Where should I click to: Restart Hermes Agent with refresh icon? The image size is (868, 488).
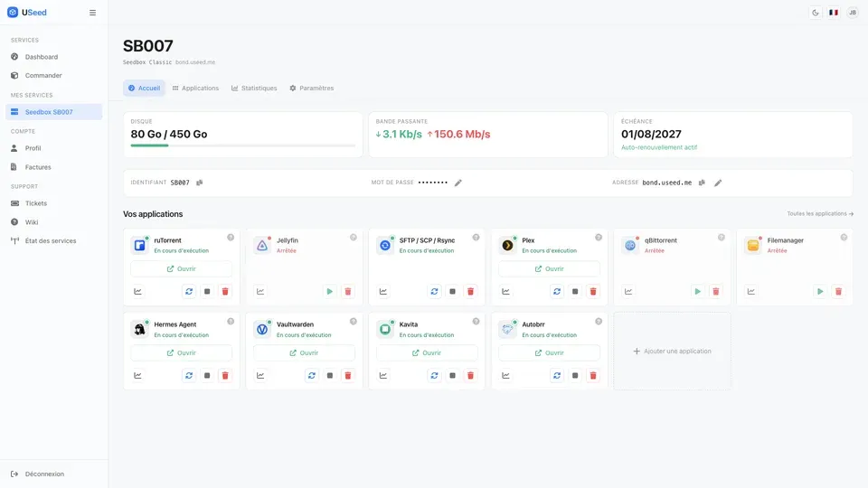tap(189, 376)
